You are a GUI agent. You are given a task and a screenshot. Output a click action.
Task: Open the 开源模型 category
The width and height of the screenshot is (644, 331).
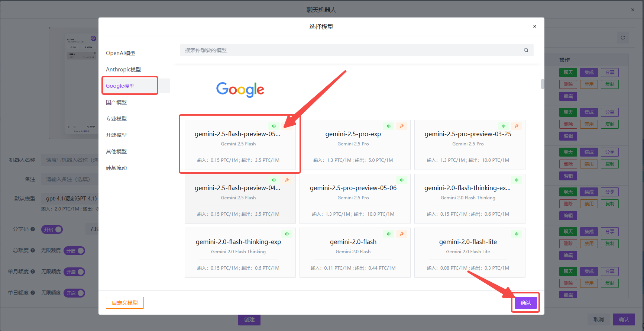pyautogui.click(x=116, y=135)
